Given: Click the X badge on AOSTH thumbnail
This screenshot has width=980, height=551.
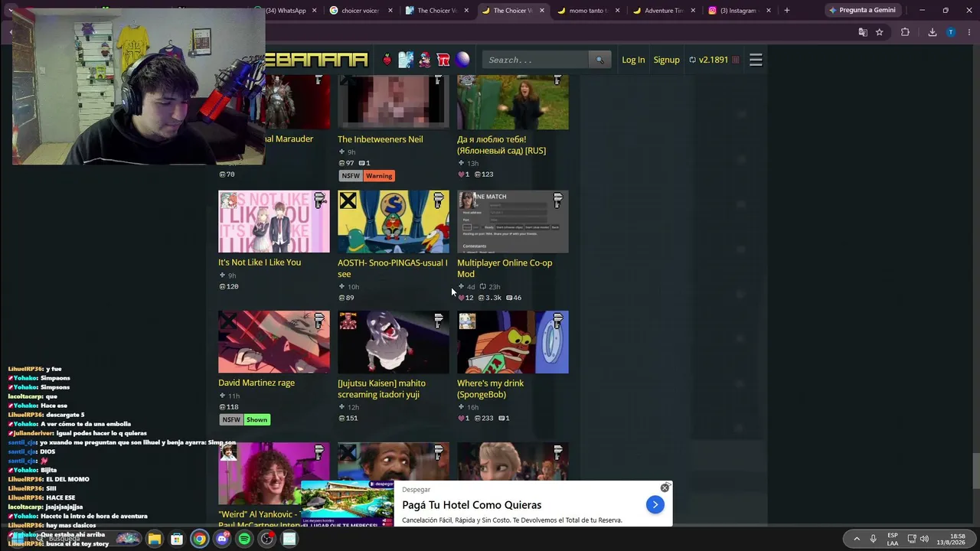Looking at the screenshot, I should click(348, 201).
